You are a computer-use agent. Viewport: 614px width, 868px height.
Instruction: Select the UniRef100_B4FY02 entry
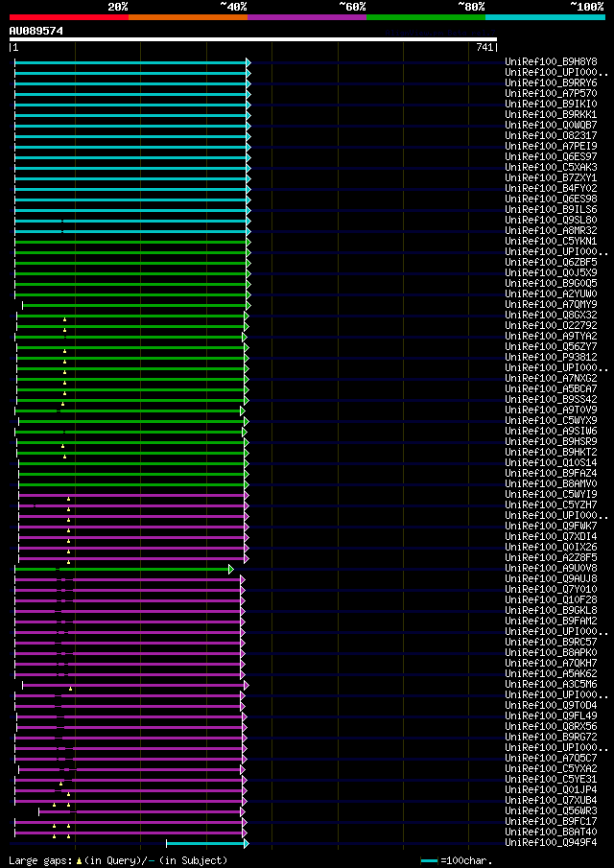tap(551, 188)
